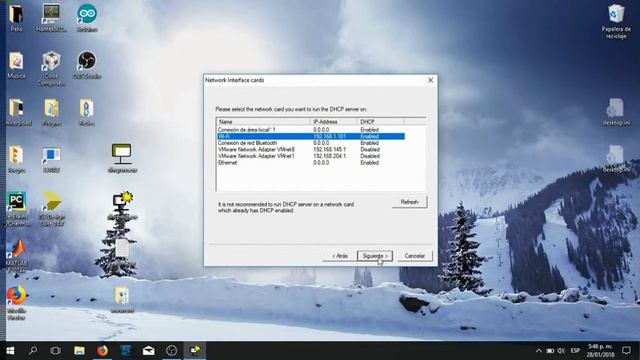Select the lower desktop.ini file icon
This screenshot has width=640, height=360.
coord(616,159)
